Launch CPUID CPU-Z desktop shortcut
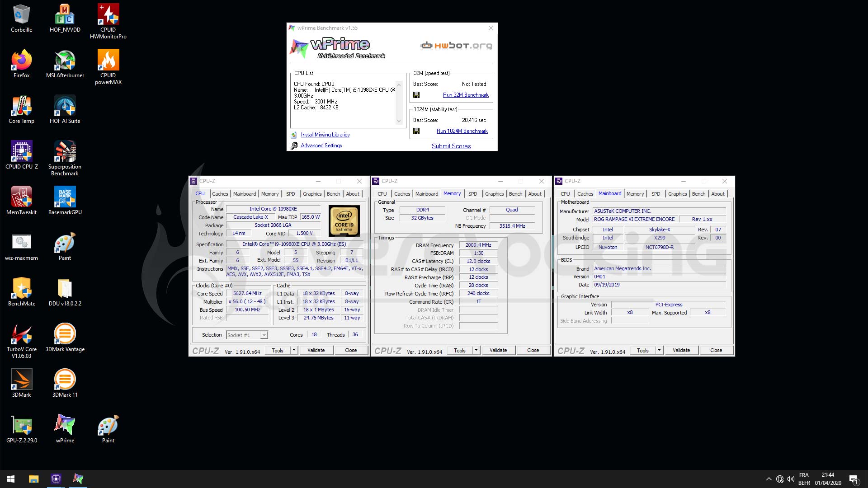868x488 pixels. (x=21, y=155)
